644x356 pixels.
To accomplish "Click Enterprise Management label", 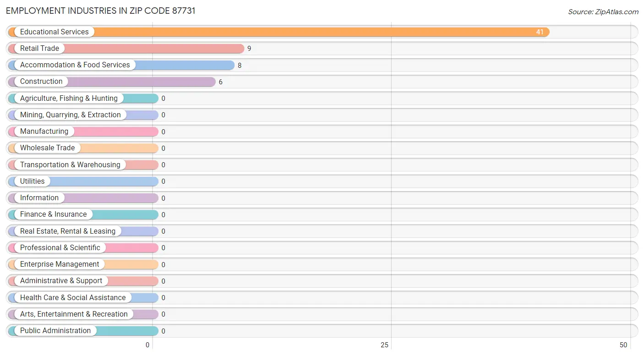I will (x=60, y=264).
